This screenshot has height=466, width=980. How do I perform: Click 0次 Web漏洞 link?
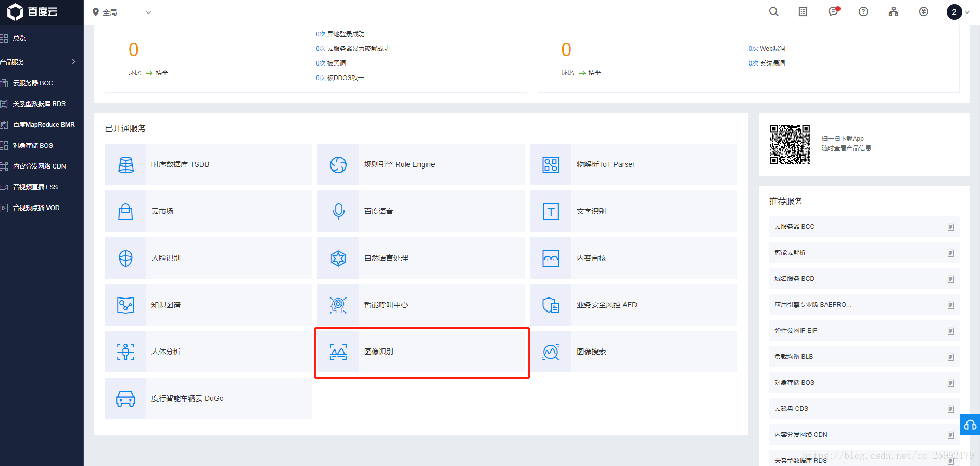pyautogui.click(x=767, y=49)
